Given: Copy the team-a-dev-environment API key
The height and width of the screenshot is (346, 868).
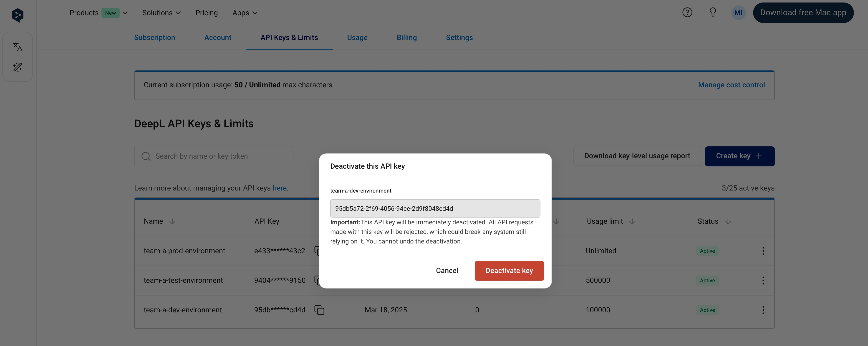Looking at the screenshot, I should tap(319, 310).
